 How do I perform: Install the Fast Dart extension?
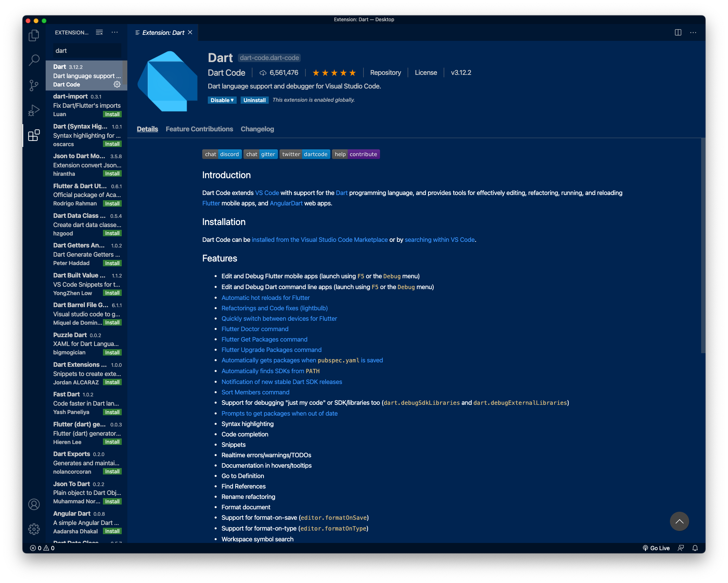[x=113, y=412]
